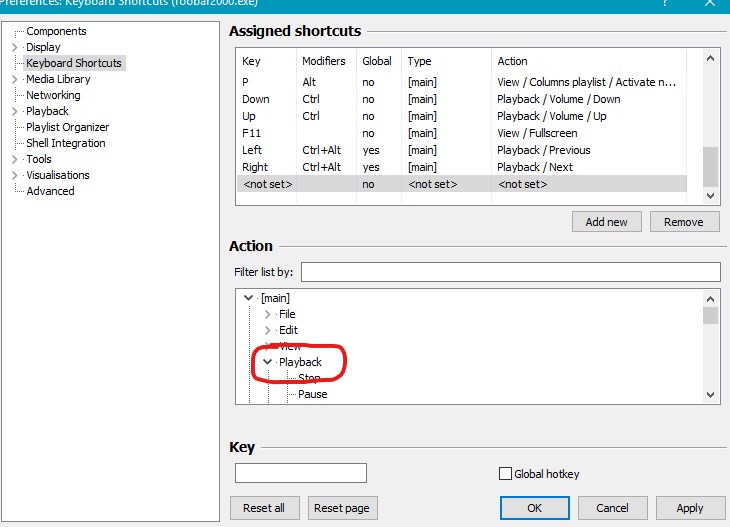This screenshot has height=527, width=730.
Task: Remove the selected shortcut
Action: click(684, 221)
